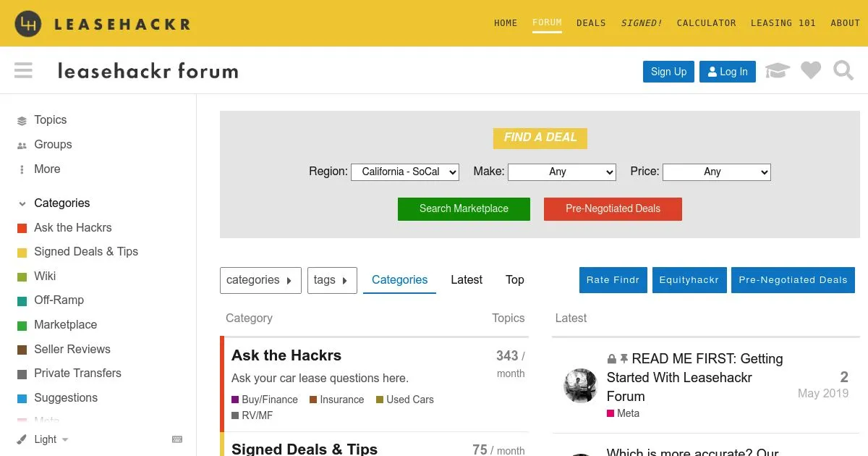Click the Log In button
Image resolution: width=868 pixels, height=456 pixels.
pos(728,72)
